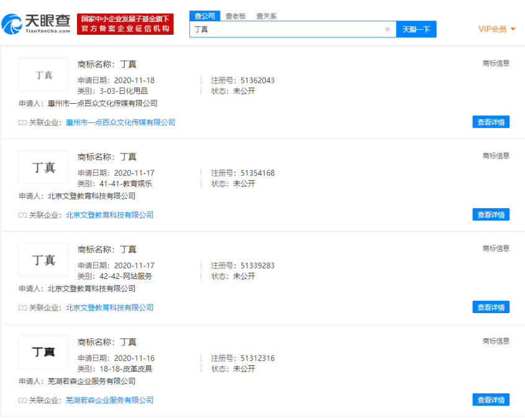Screen dimensions: 525x420
Task: Click application date 2020-11-16
Action: pyautogui.click(x=134, y=358)
